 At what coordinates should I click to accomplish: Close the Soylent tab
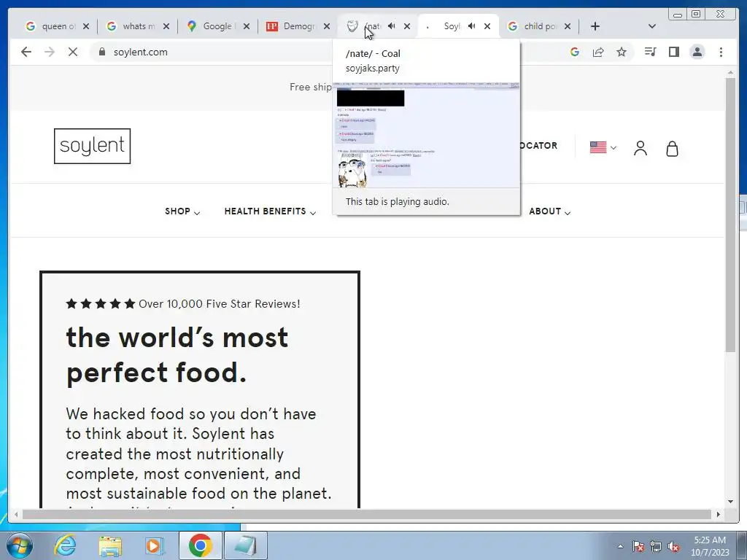point(487,26)
